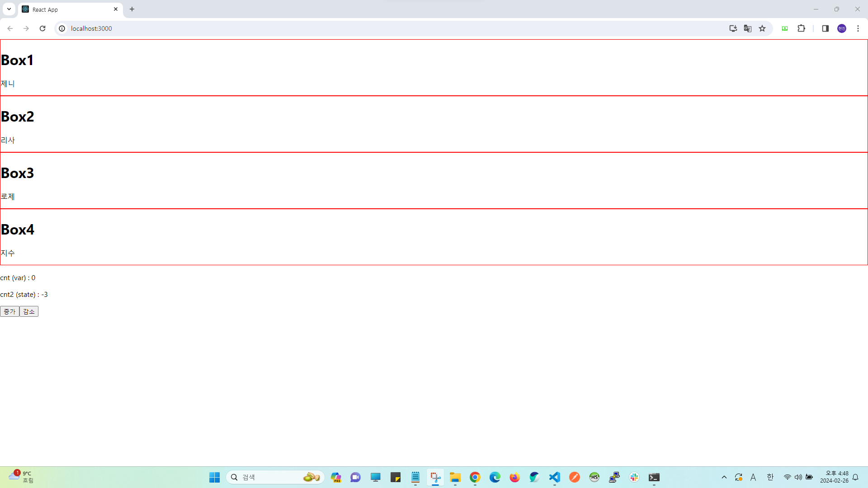View site information icon
Viewport: 868px width, 488px height.
62,28
